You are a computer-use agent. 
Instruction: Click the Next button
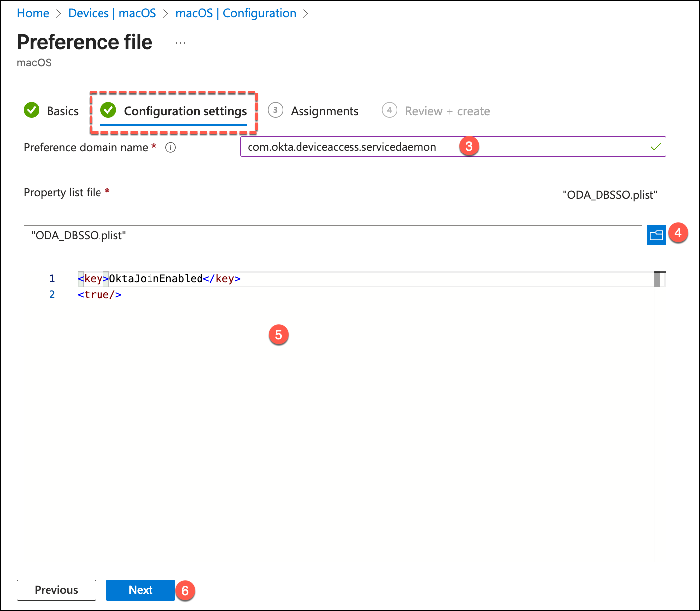[x=140, y=590]
